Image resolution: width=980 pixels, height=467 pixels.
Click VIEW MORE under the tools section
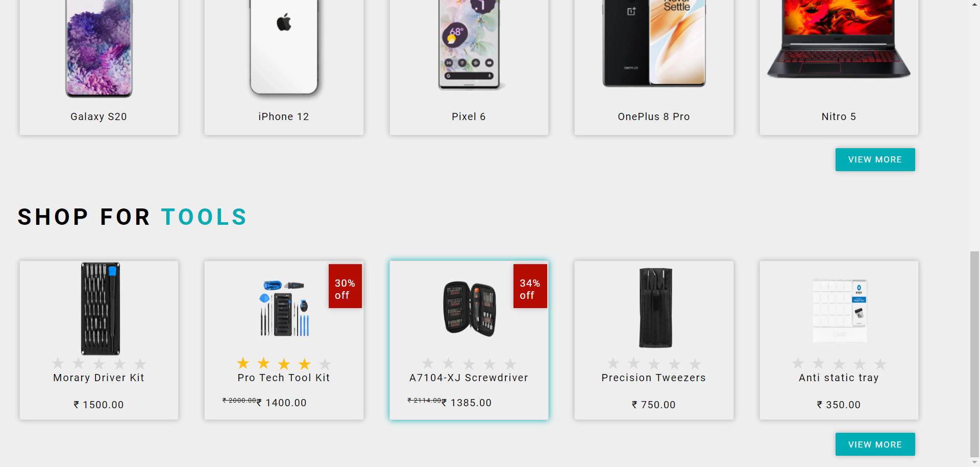point(875,444)
